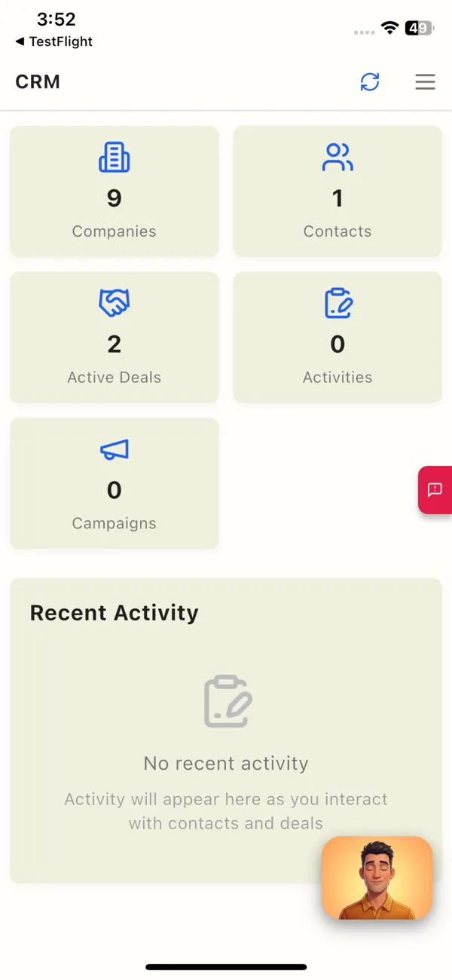The image size is (452, 980).
Task: Select the Contacts count of 1
Action: [x=337, y=198]
